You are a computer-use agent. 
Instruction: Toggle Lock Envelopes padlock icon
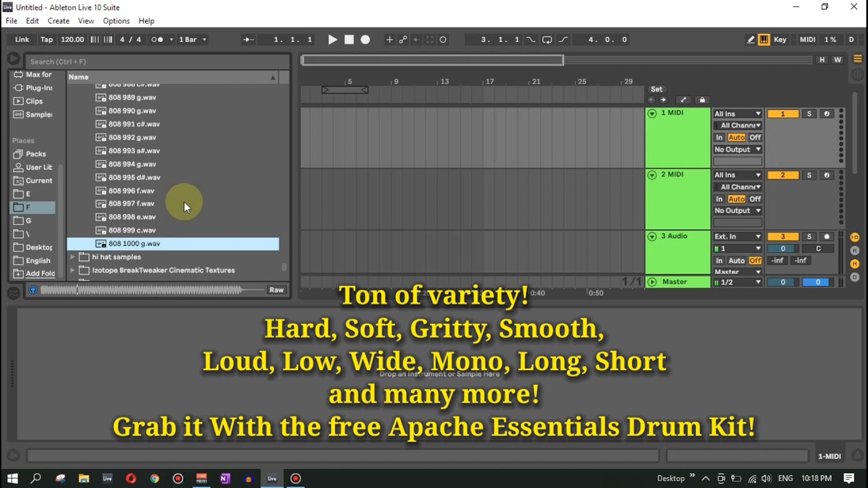[702, 100]
